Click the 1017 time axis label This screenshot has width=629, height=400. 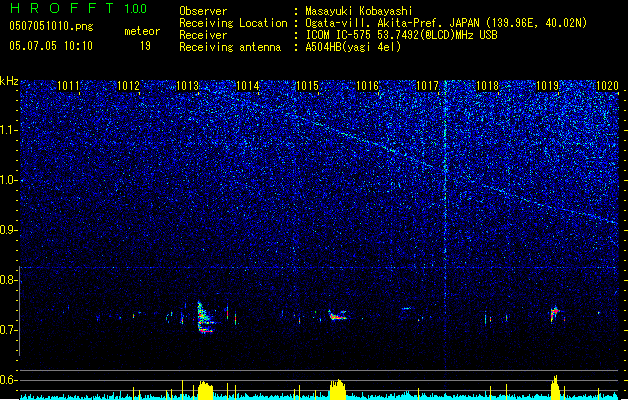pos(428,86)
